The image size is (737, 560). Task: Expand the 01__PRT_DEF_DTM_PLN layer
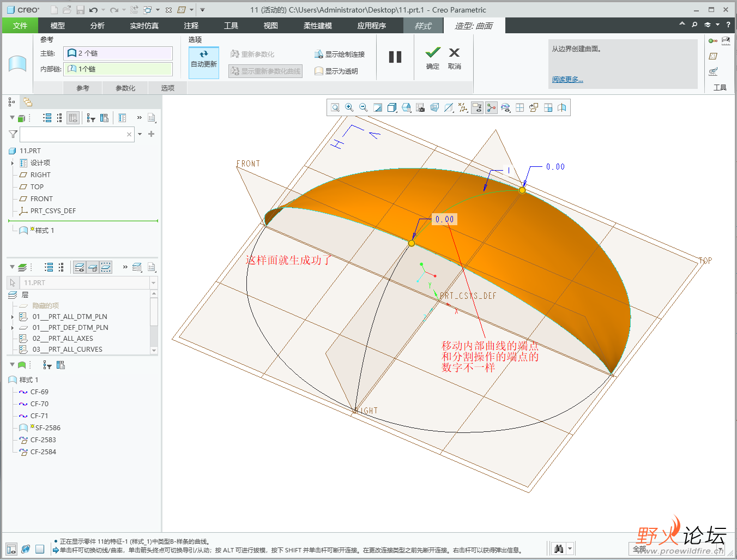tap(13, 328)
